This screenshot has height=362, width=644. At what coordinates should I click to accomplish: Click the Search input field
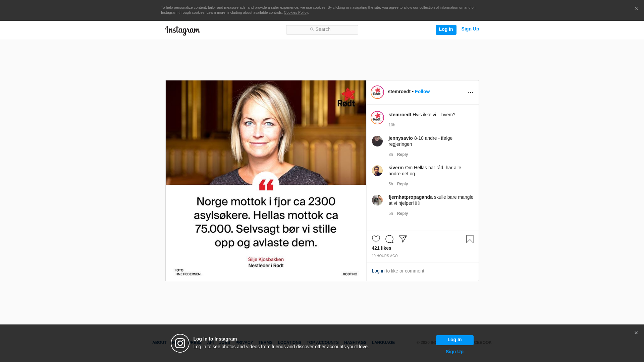pos(322,30)
